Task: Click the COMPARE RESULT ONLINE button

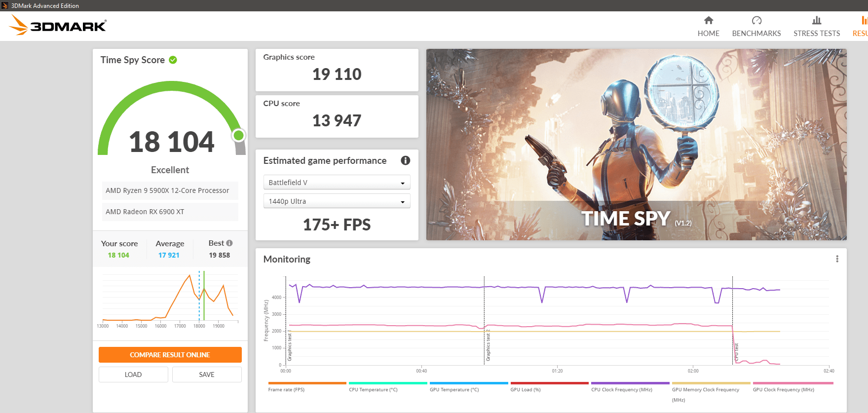Action: click(x=170, y=355)
